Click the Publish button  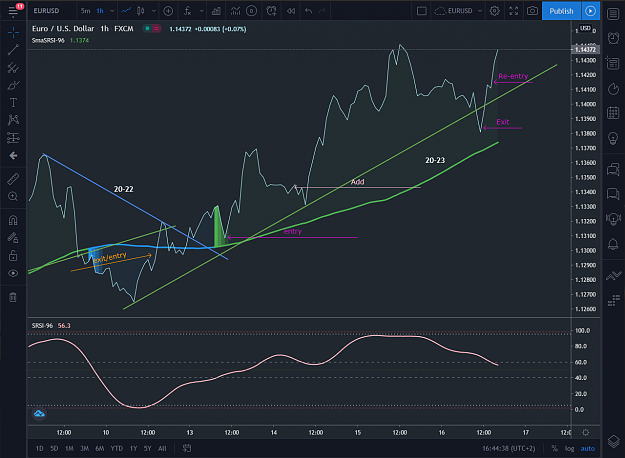click(x=561, y=11)
